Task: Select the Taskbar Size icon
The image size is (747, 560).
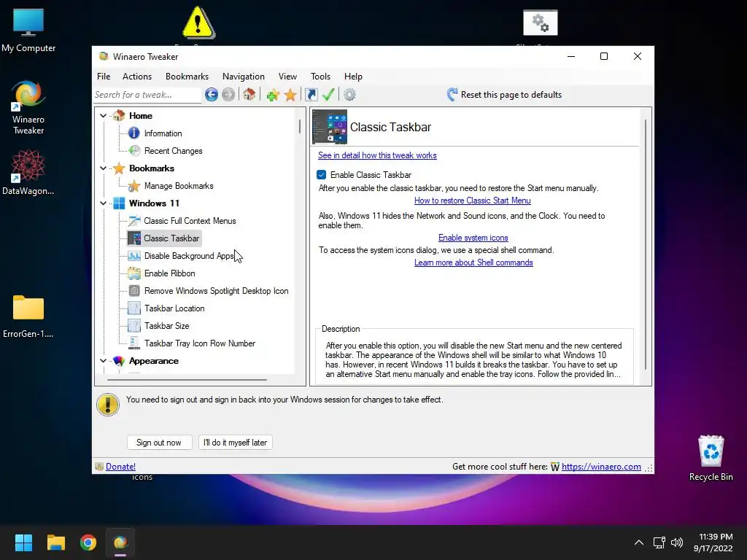Action: point(134,326)
